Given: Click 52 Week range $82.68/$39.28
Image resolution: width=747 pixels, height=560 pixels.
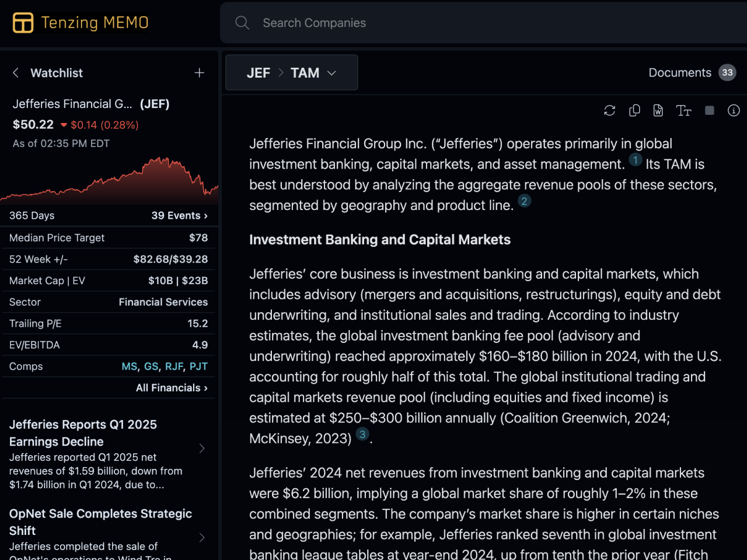Looking at the screenshot, I should pyautogui.click(x=170, y=259).
